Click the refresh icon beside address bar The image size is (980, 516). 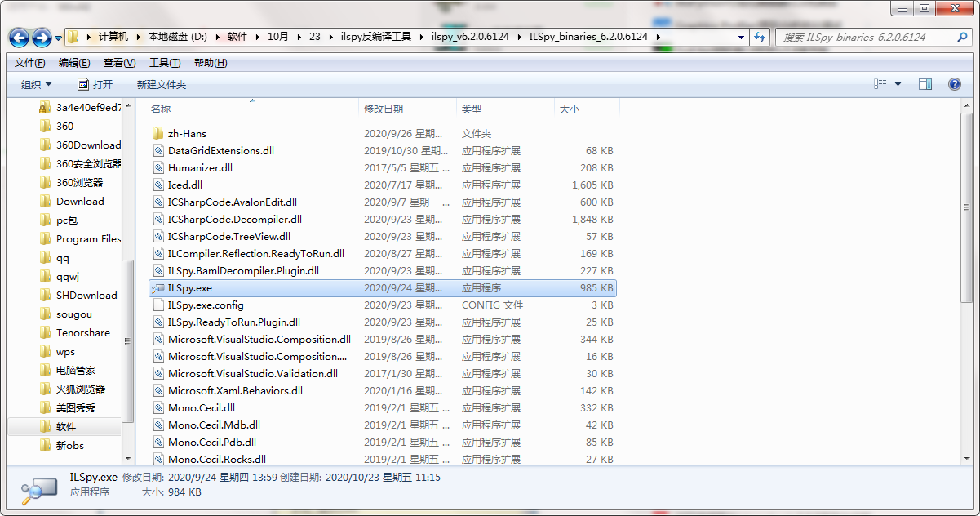click(x=760, y=37)
